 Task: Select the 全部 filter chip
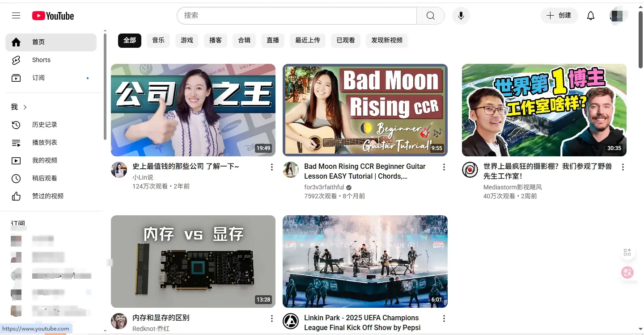(x=130, y=40)
